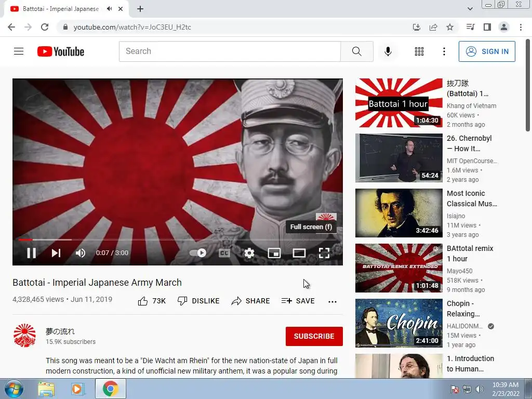
Task: Mute the tab via its audio icon
Action: [109, 9]
